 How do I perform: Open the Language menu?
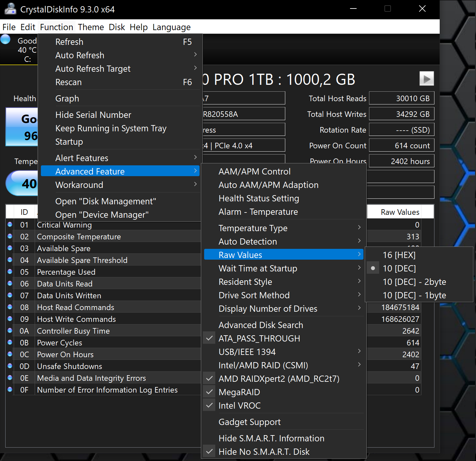click(171, 27)
